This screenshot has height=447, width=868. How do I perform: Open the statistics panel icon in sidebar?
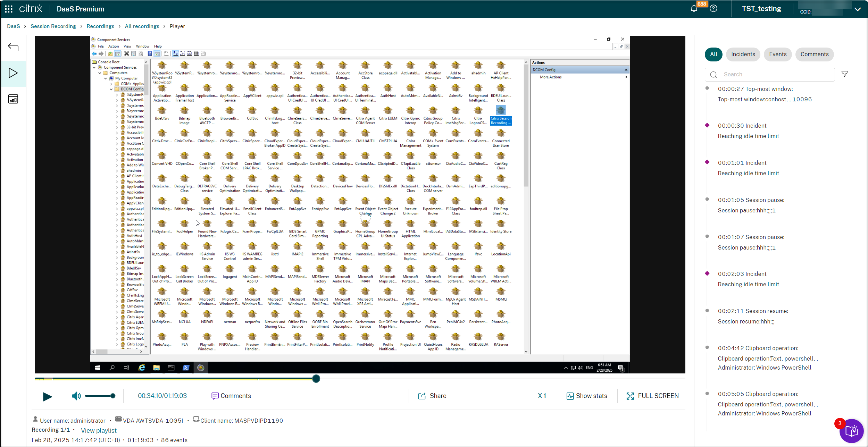13,99
